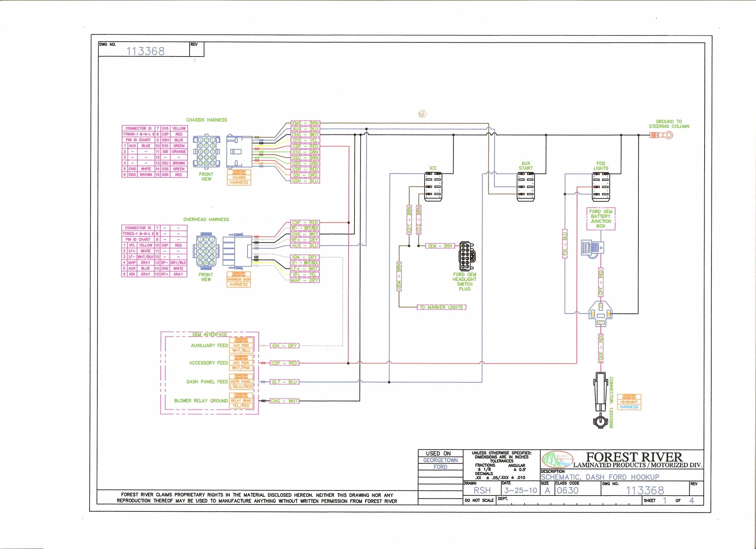Image resolution: width=756 pixels, height=549 pixels.
Task: Click the LF+ - WHT wire label
Action: pos(305,269)
